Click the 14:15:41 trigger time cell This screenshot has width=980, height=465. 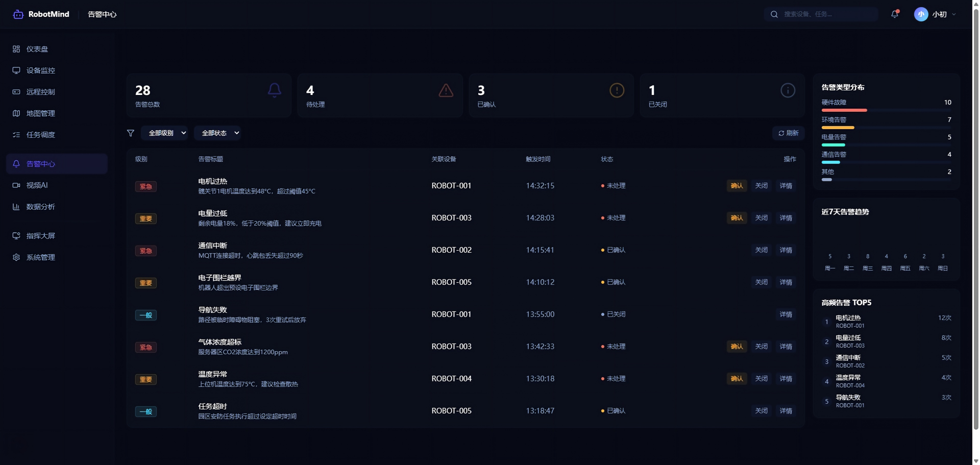click(540, 250)
